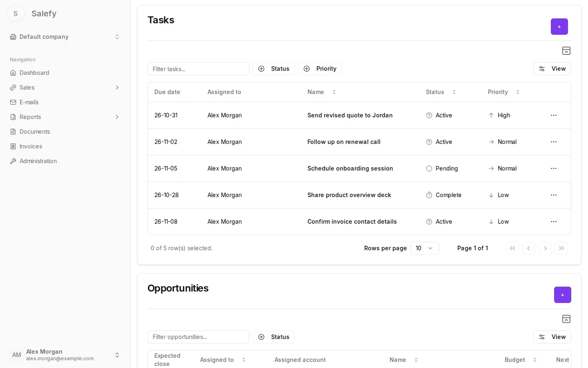Go to the first page of tasks
This screenshot has height=368, width=588.
[512, 248]
